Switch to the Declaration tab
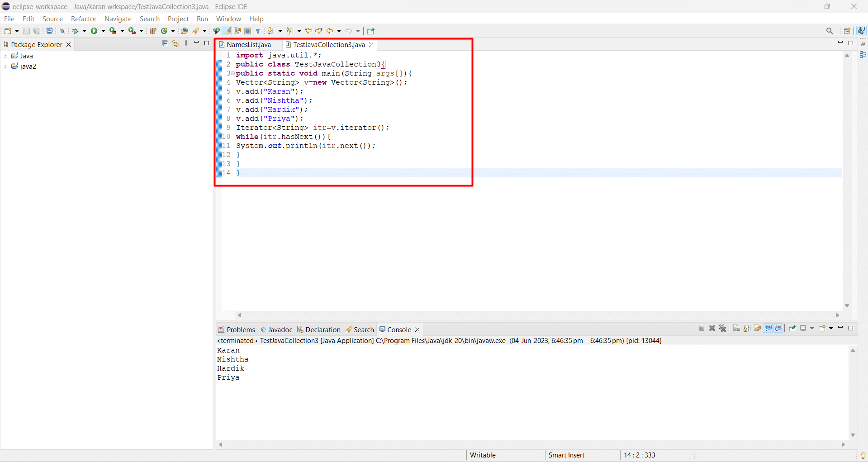The image size is (868, 462). point(319,329)
